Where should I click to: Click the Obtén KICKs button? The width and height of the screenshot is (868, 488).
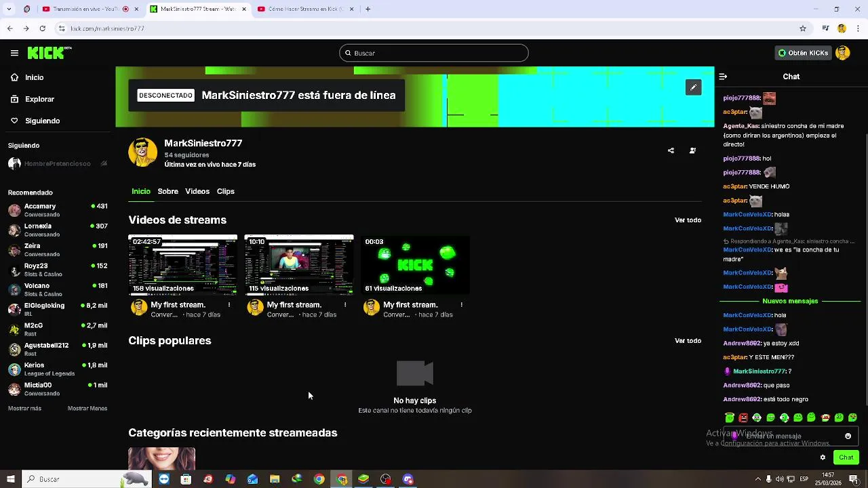point(804,53)
